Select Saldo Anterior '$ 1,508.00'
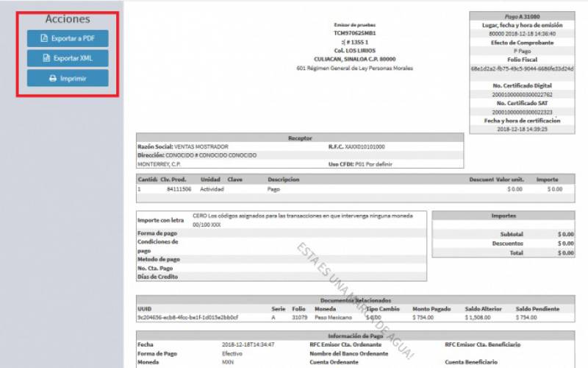588x368 pixels. pos(478,317)
